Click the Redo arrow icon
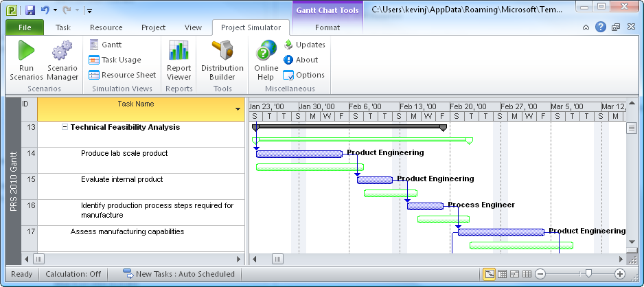The width and height of the screenshot is (644, 287). 67,10
